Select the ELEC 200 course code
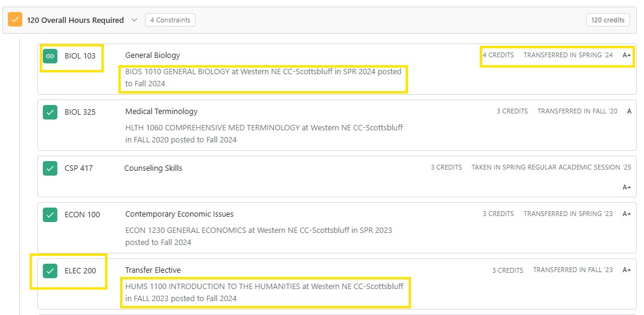This screenshot has height=315, width=644. [x=80, y=270]
